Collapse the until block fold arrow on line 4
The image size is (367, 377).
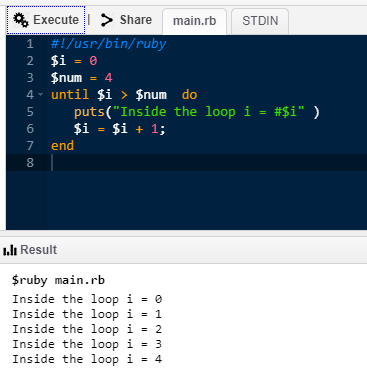tap(41, 95)
